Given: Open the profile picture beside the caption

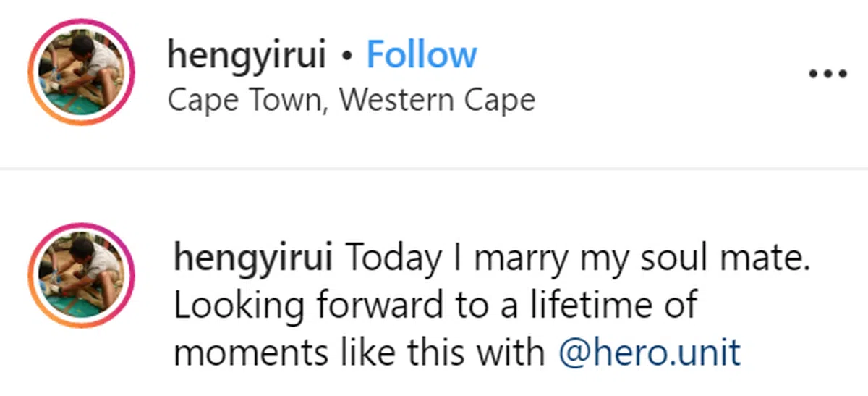Looking at the screenshot, I should [80, 276].
